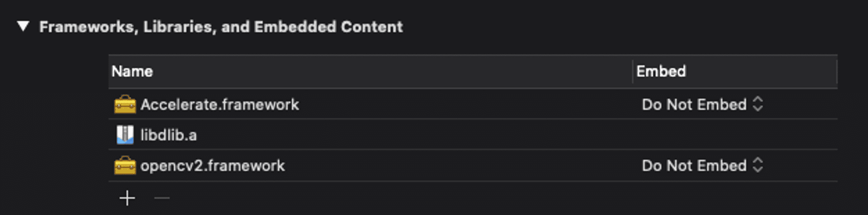Select the opencv2.framework name label
868x215 pixels.
(212, 166)
